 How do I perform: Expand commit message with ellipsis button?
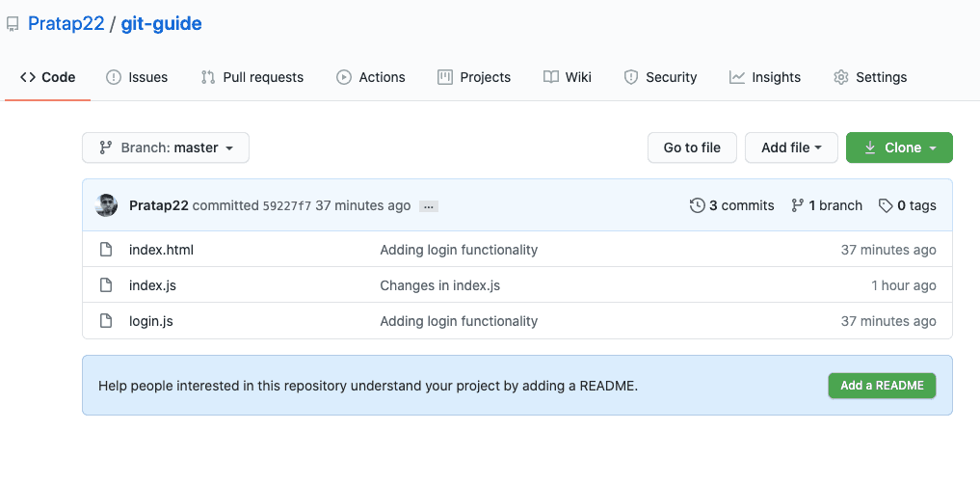[429, 206]
